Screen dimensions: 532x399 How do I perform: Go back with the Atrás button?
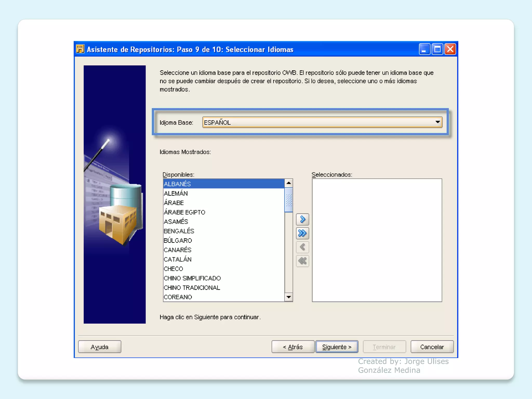coord(293,347)
